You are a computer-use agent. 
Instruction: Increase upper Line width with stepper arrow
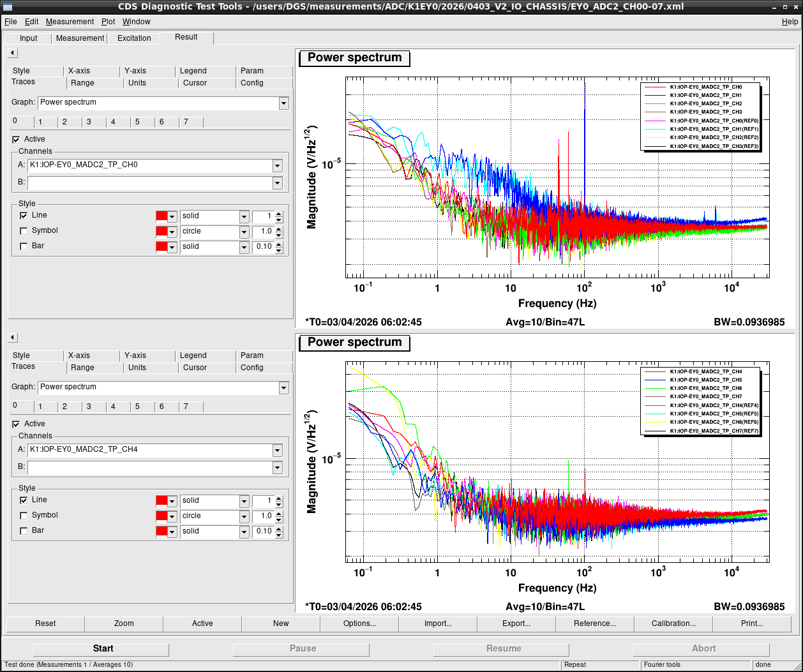point(279,213)
